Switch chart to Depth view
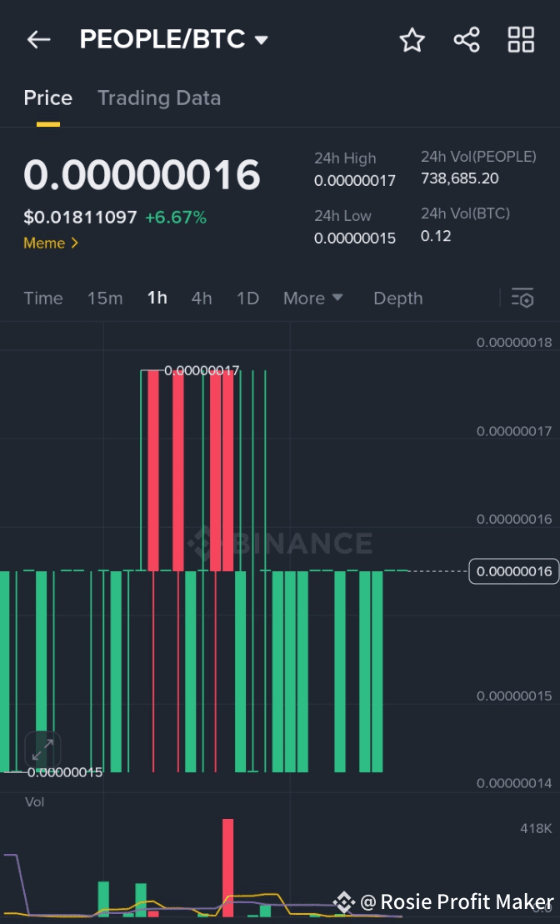Screen dimensions: 560x924 (x=398, y=299)
